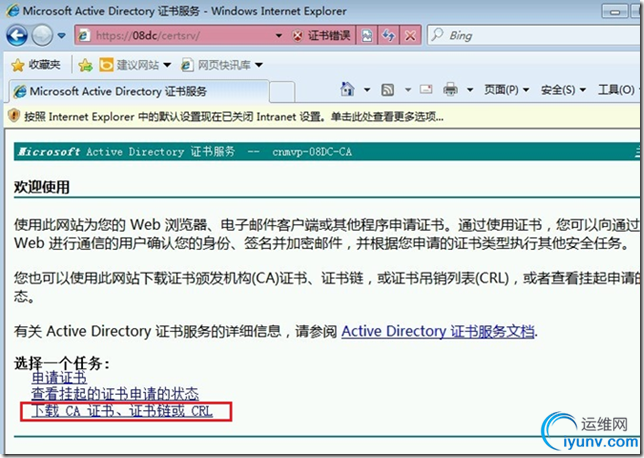Click the cnmvp-08DC-CA banner text

tap(312, 152)
